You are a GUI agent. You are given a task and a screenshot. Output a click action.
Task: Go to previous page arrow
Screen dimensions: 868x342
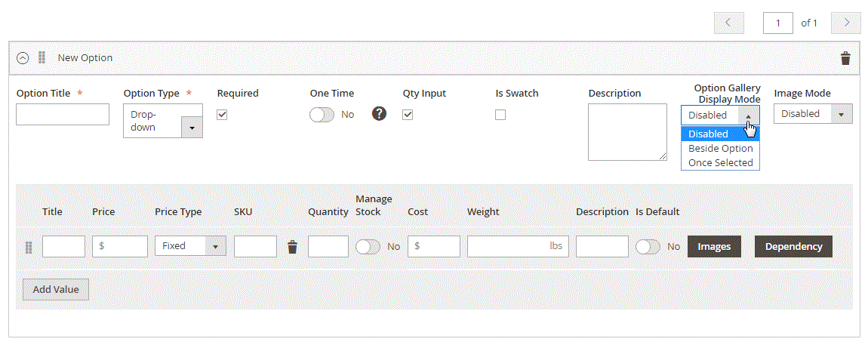coord(728,23)
